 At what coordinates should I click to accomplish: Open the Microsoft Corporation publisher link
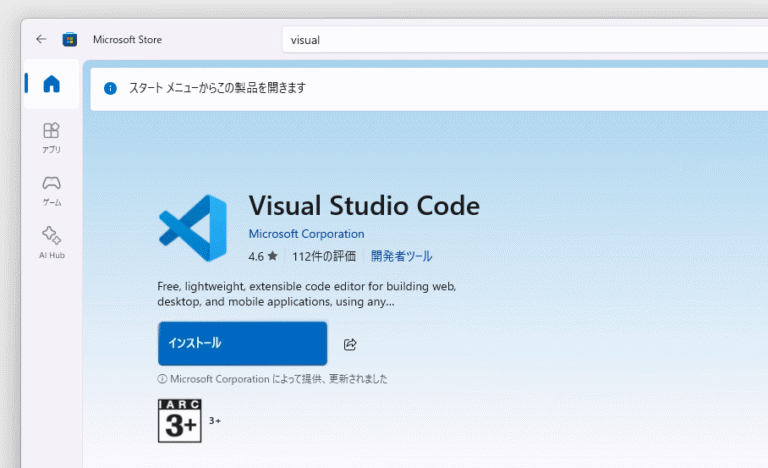click(306, 234)
